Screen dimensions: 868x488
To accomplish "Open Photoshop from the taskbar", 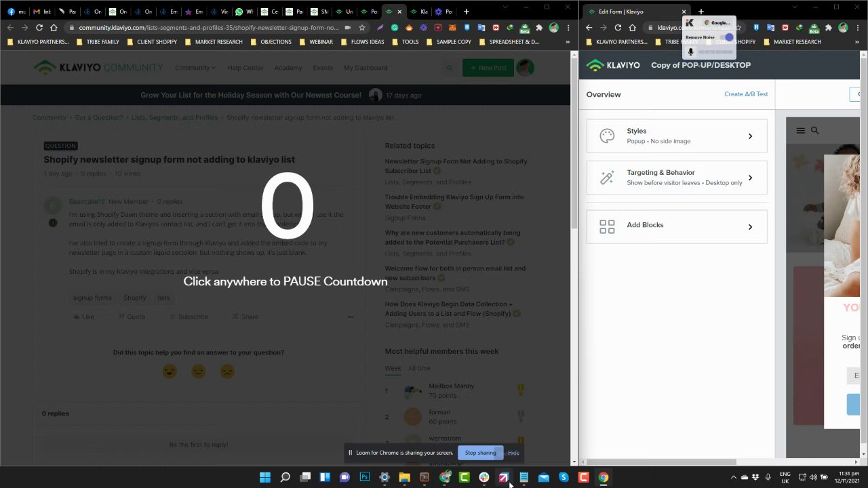I will (x=364, y=477).
